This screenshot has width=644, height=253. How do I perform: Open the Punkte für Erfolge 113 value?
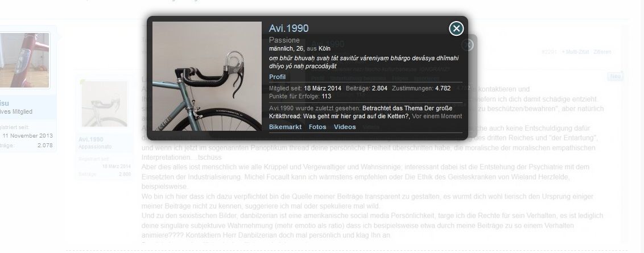(x=327, y=96)
